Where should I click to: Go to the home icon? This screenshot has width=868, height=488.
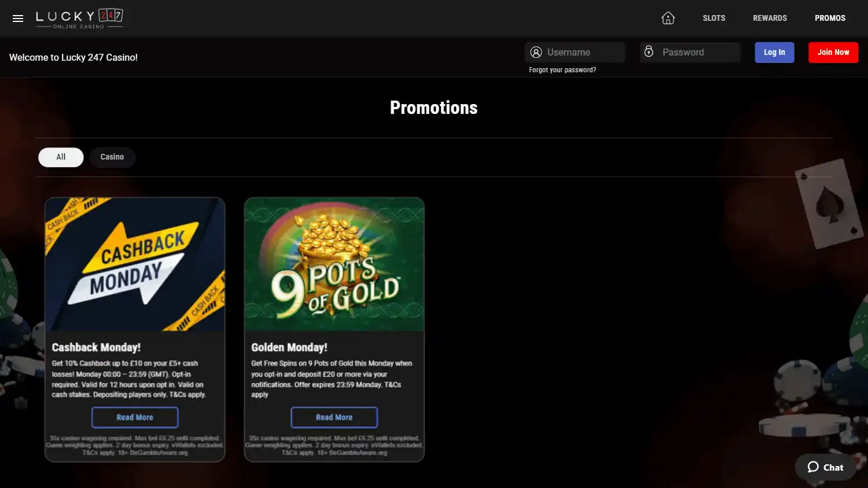[668, 18]
